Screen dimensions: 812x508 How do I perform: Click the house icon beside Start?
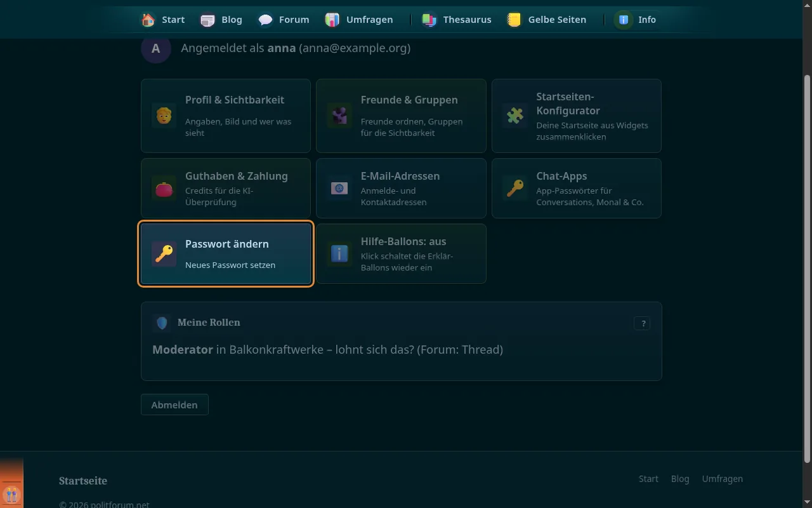[x=148, y=20]
